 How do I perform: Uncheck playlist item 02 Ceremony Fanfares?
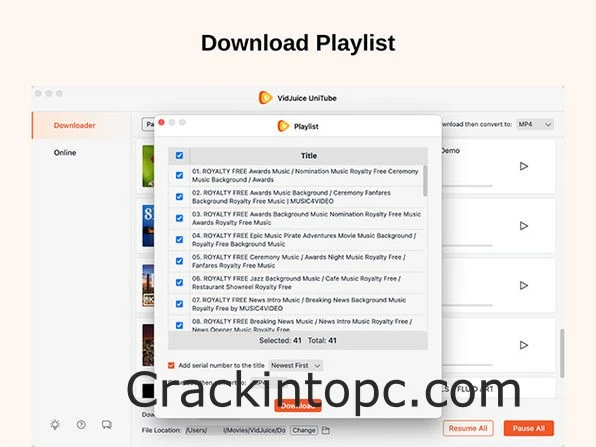pos(179,197)
